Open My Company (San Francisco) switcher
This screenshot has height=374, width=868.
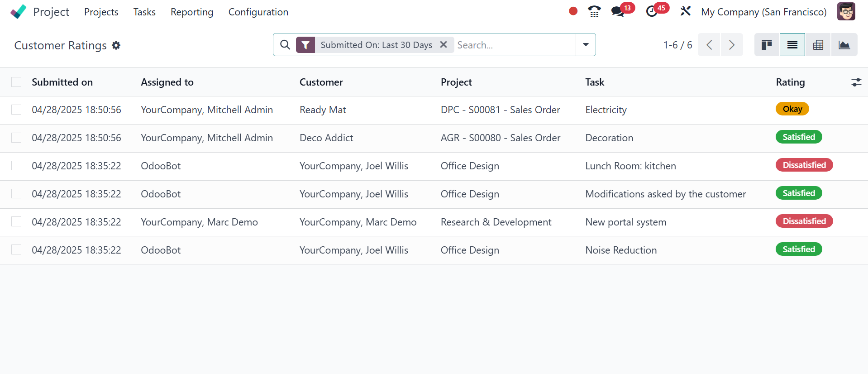tap(763, 12)
